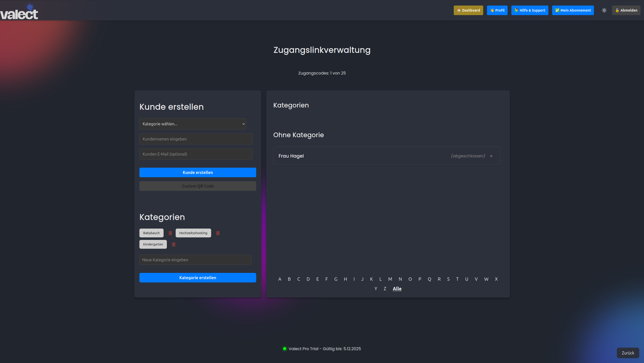Viewport: 644px width, 363px height.
Task: Select the Kindergarten category chip
Action: point(153,244)
